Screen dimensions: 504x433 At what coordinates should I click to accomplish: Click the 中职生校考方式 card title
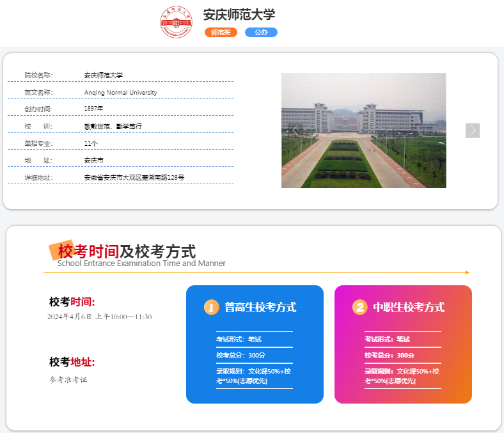(409, 307)
